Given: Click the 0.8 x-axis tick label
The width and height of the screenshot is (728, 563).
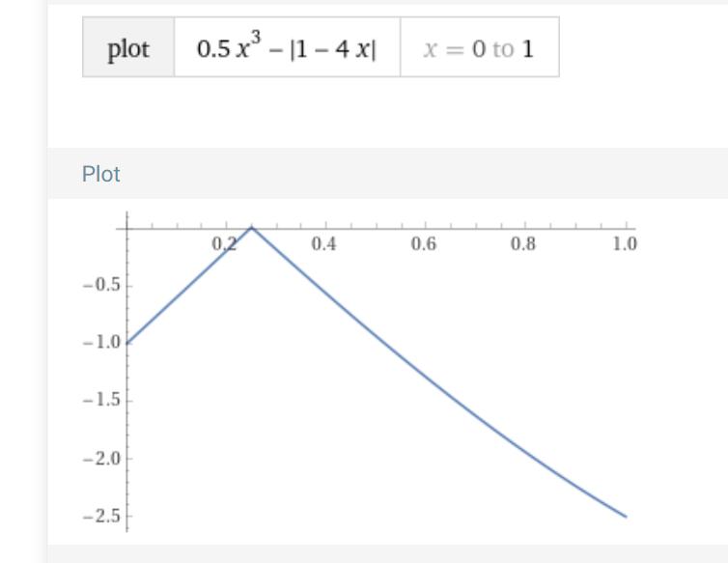Looking at the screenshot, I should click(x=523, y=244).
